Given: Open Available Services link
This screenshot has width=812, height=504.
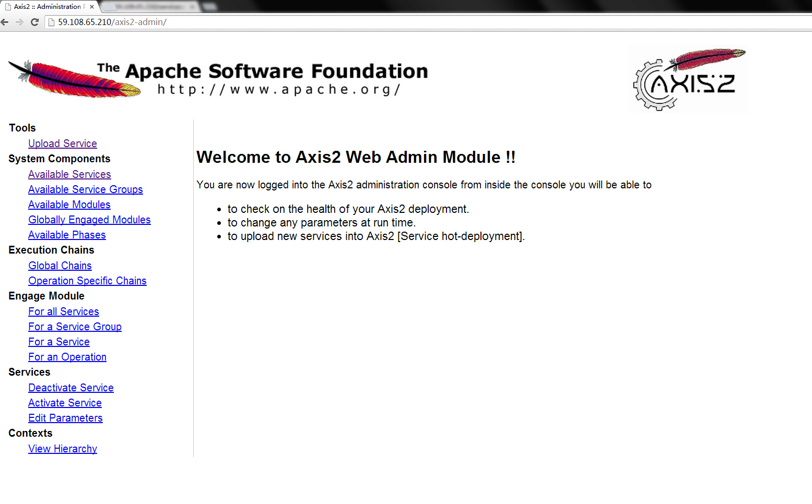Looking at the screenshot, I should [x=69, y=174].
